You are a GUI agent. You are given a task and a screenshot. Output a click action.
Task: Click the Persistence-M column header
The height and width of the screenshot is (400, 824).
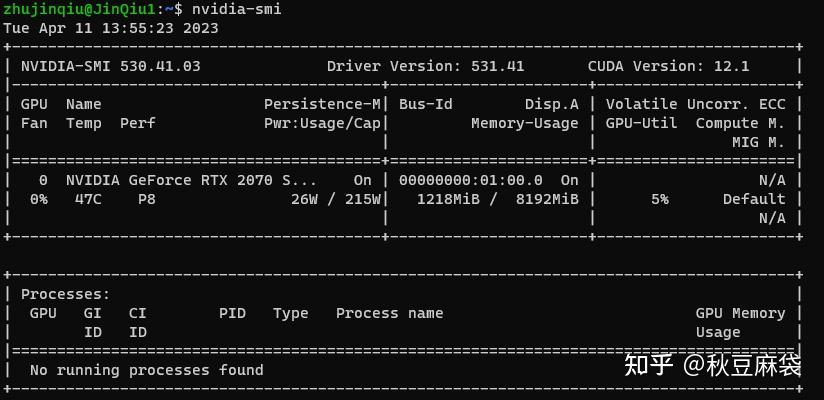(322, 104)
